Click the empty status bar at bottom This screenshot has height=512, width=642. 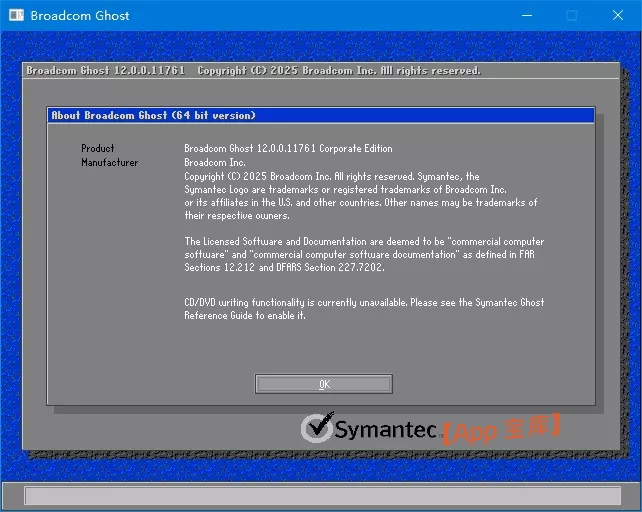[320, 496]
